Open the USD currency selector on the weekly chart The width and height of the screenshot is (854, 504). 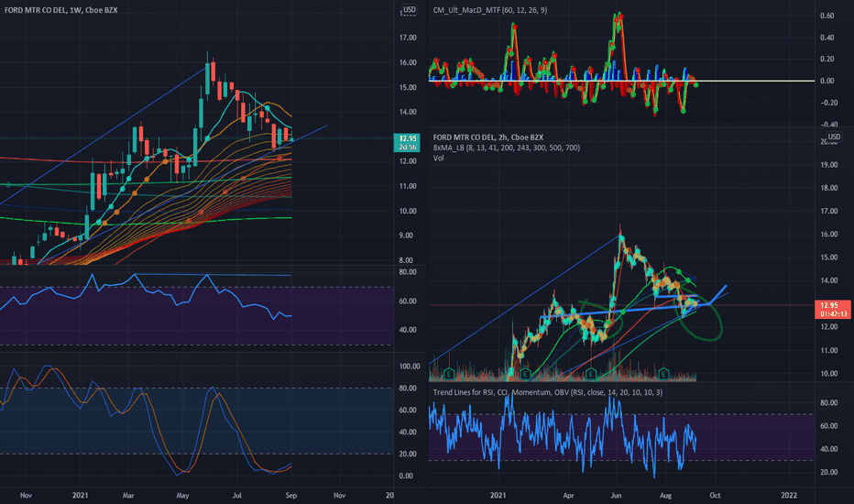coord(409,9)
